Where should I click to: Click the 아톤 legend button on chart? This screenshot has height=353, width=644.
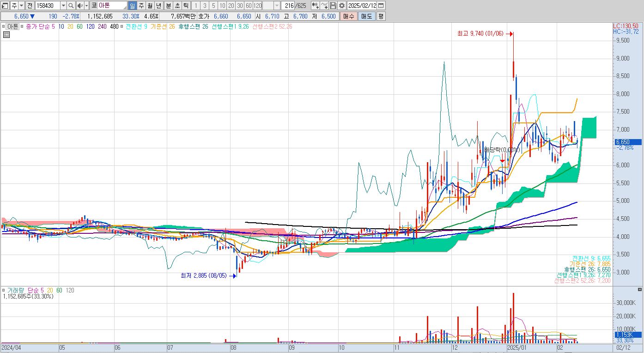12,26
